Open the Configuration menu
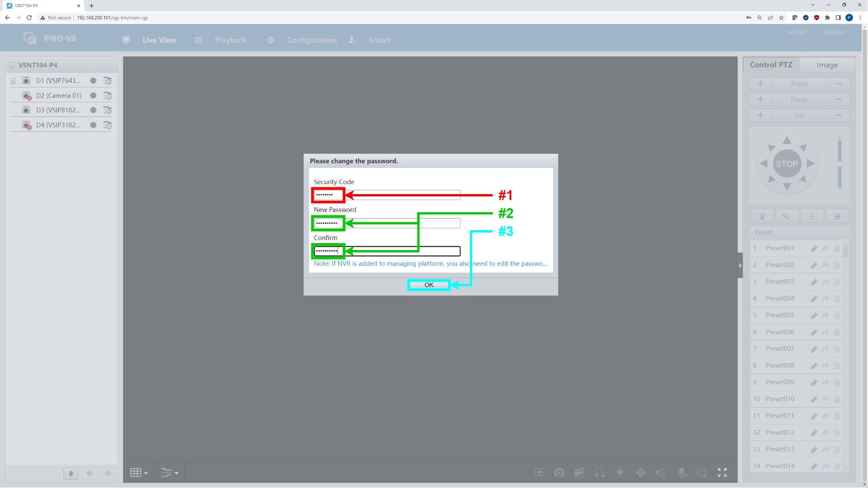 (x=311, y=40)
